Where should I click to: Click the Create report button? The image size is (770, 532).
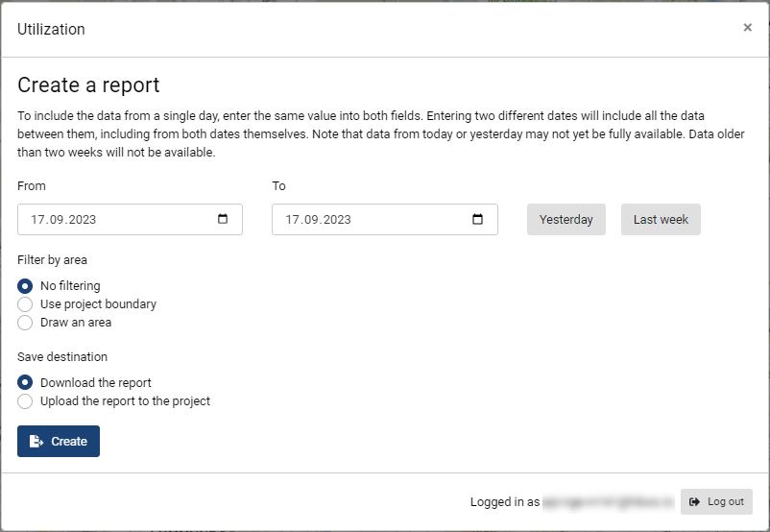click(59, 442)
